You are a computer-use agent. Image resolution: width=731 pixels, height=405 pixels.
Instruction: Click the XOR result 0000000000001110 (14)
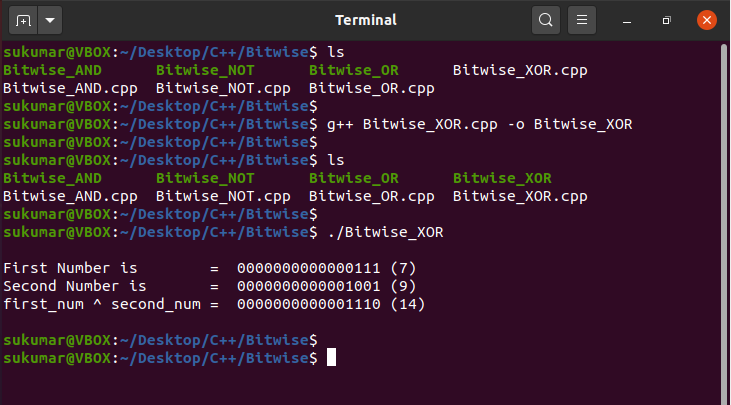click(330, 304)
